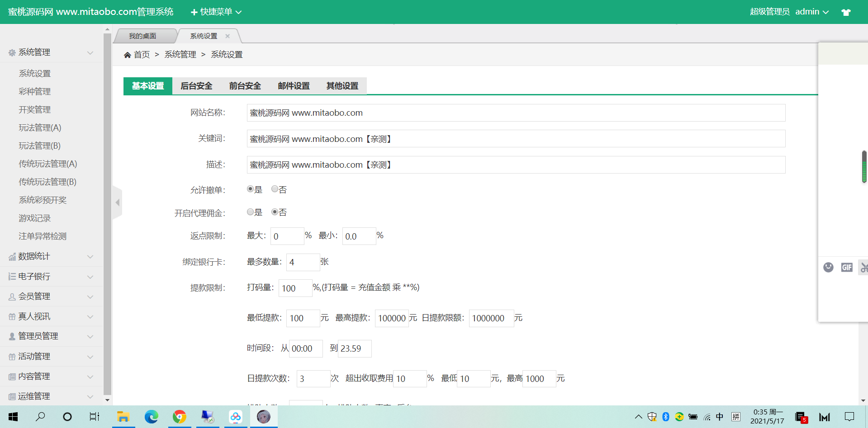This screenshot has height=428, width=868.
Task: Expand the 数据统计 sidebar section
Action: click(x=52, y=257)
